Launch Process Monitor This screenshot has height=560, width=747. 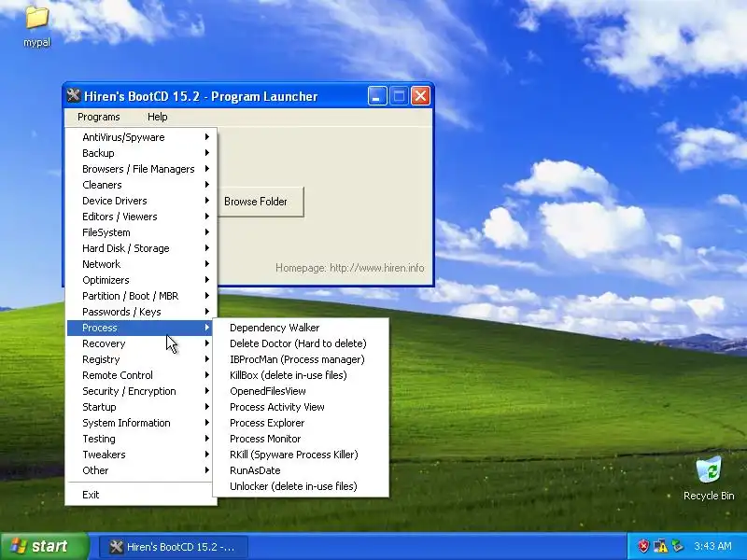pyautogui.click(x=301, y=439)
